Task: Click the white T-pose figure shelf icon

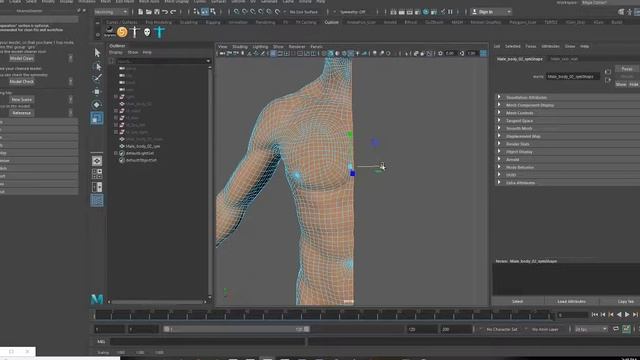Action: (134, 32)
